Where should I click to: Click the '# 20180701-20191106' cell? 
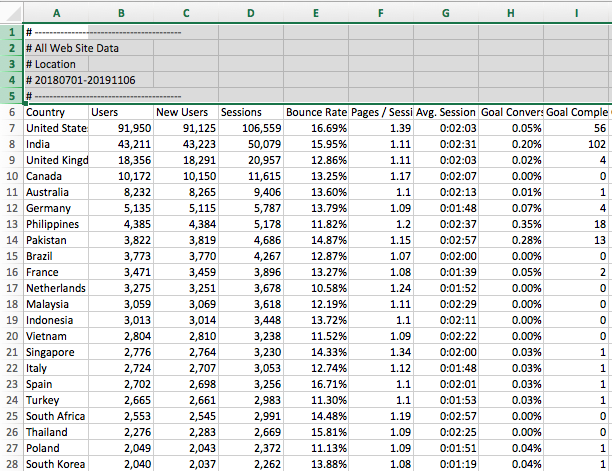tap(56, 80)
